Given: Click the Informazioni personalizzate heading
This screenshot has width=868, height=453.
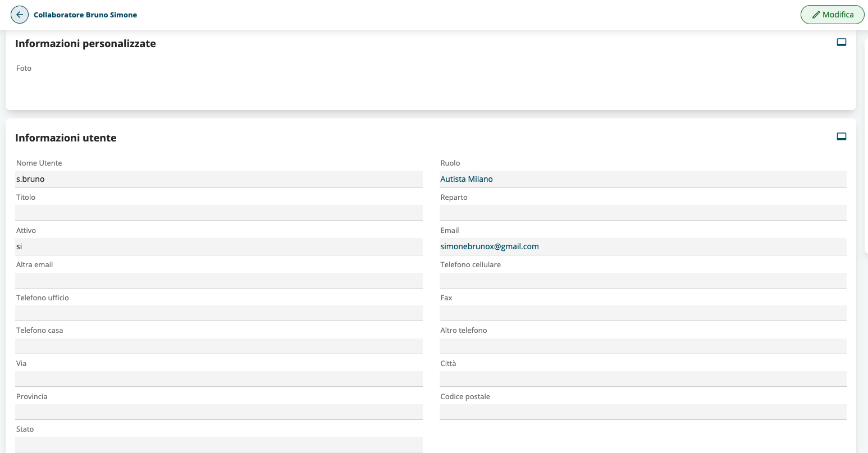Looking at the screenshot, I should (85, 44).
